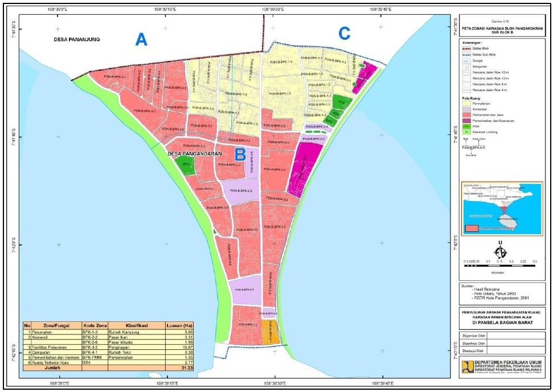Screen dimensions: 553x392
Task: Click the Pola Ruang legend heading
Action: coord(471,99)
